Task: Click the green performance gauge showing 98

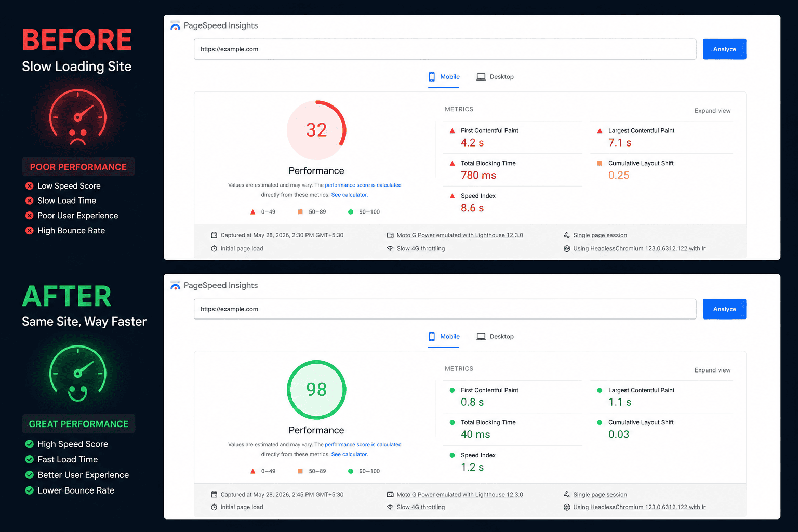Action: pos(316,390)
